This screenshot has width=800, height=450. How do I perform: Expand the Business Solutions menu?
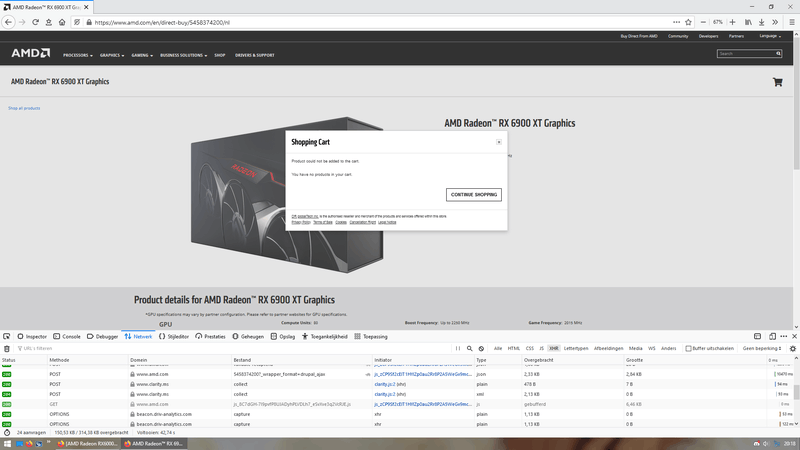184,55
